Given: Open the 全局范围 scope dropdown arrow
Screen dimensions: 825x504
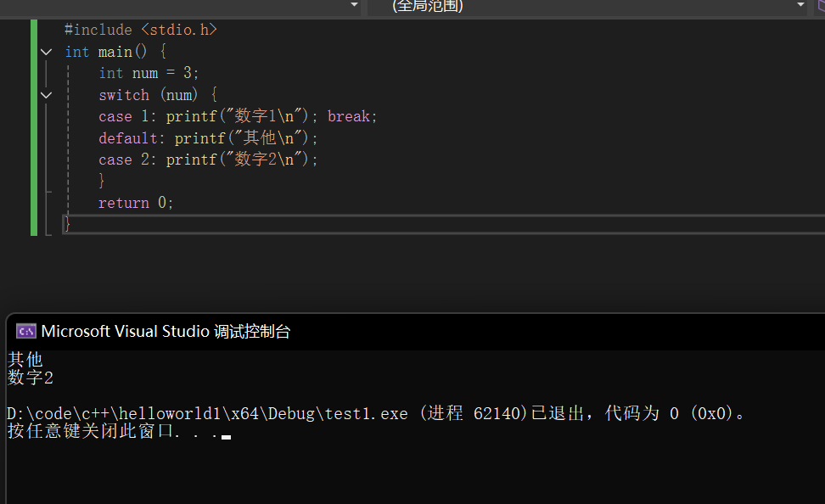Looking at the screenshot, I should click(x=800, y=5).
